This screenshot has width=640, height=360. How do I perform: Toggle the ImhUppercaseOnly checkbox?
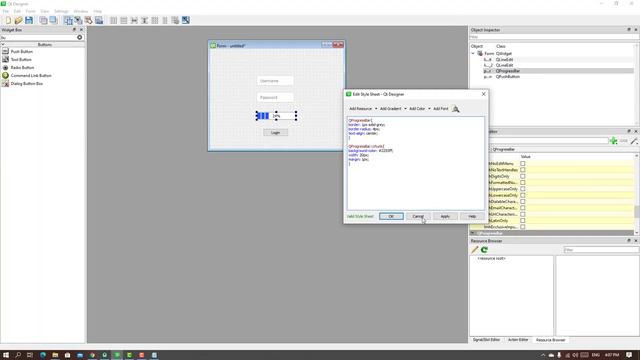[522, 189]
